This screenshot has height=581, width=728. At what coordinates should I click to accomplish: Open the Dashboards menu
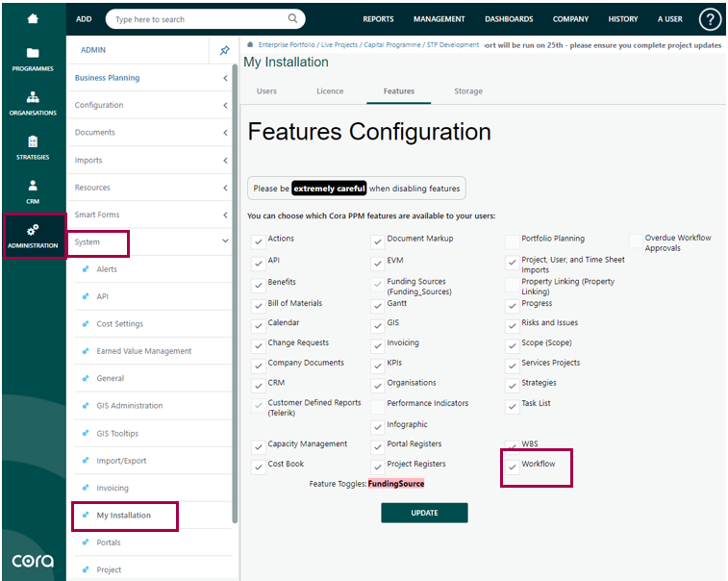pos(509,19)
